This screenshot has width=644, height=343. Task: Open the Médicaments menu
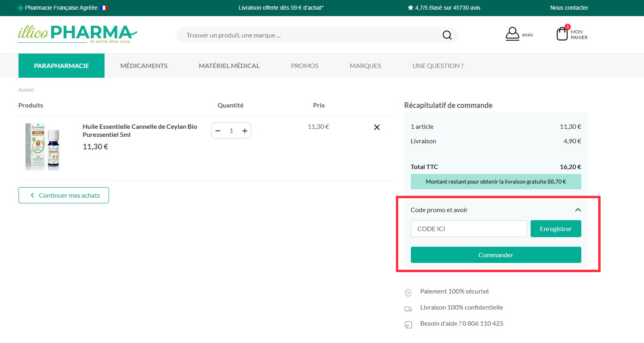point(144,66)
